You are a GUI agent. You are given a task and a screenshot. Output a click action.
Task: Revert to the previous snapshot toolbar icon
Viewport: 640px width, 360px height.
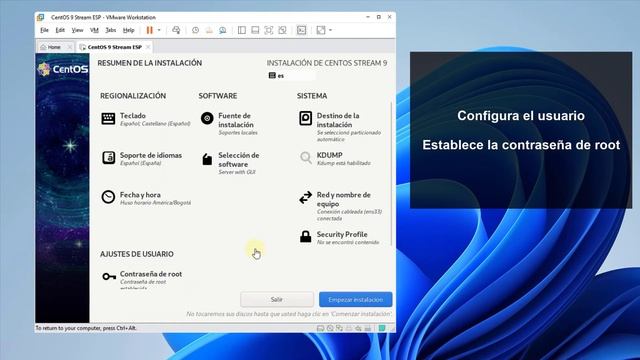[x=209, y=30]
